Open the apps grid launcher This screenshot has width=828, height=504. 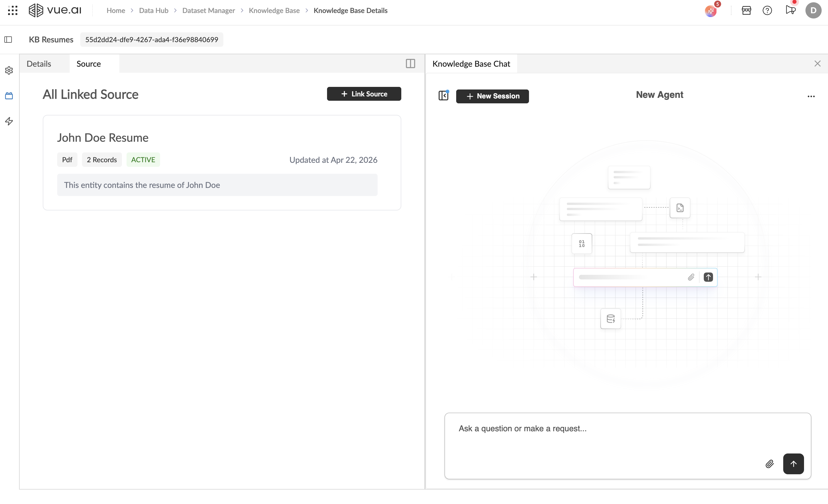tap(12, 10)
